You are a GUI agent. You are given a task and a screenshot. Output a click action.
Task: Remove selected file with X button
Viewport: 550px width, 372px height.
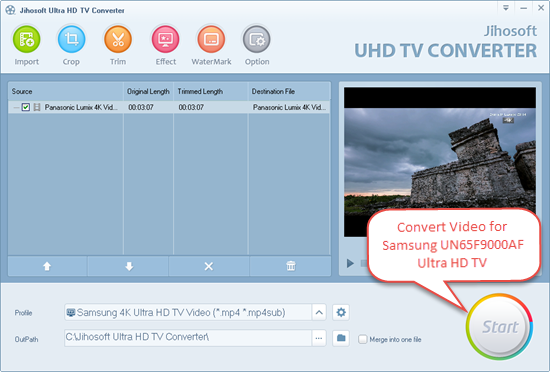209,266
